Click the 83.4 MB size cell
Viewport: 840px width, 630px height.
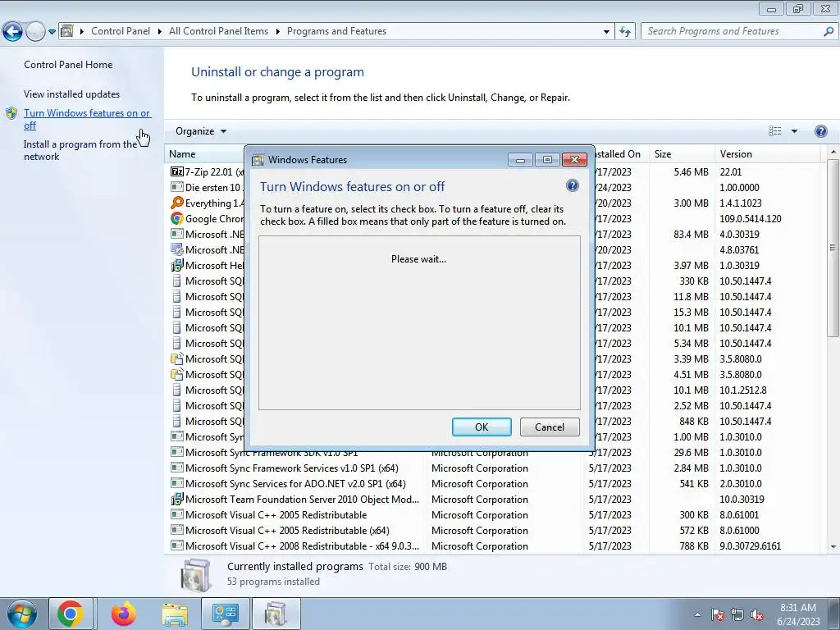point(691,234)
